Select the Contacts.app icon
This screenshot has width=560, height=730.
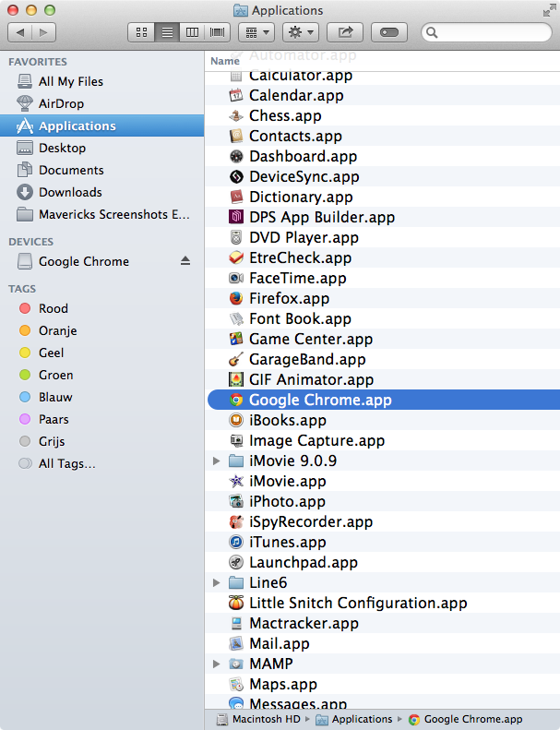[x=236, y=136]
